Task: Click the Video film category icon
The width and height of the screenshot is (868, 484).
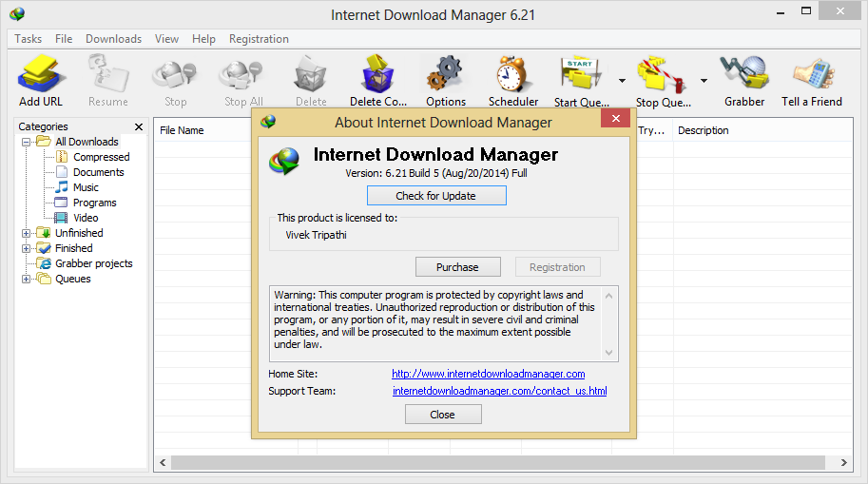Action: [x=61, y=218]
